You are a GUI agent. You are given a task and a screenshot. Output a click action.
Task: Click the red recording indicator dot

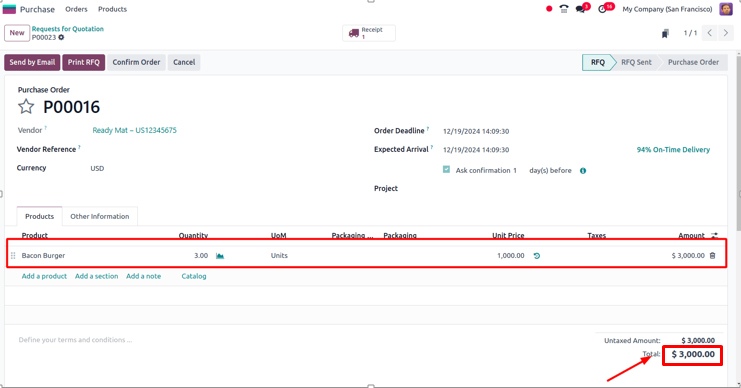coord(549,9)
